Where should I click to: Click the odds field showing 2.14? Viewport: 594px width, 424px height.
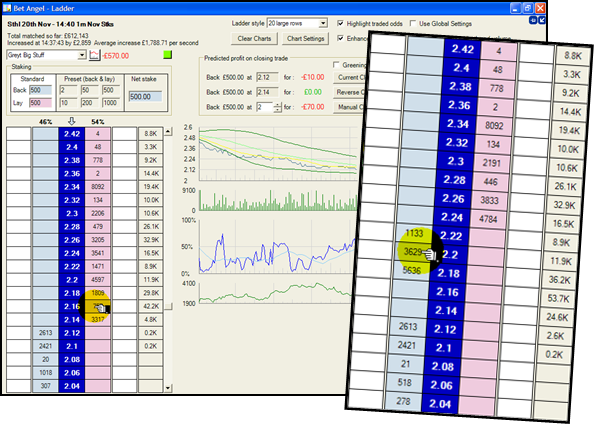point(267,92)
